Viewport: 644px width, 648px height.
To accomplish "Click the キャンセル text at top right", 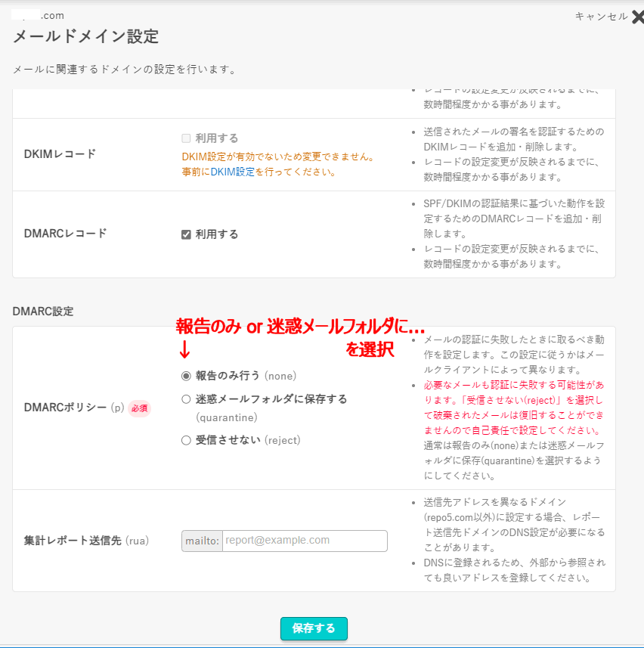I will (x=601, y=17).
